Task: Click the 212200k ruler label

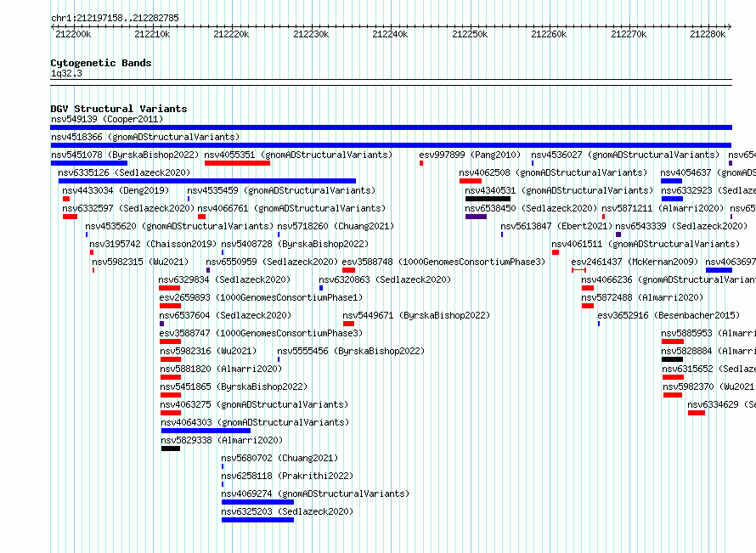Action: [73, 34]
